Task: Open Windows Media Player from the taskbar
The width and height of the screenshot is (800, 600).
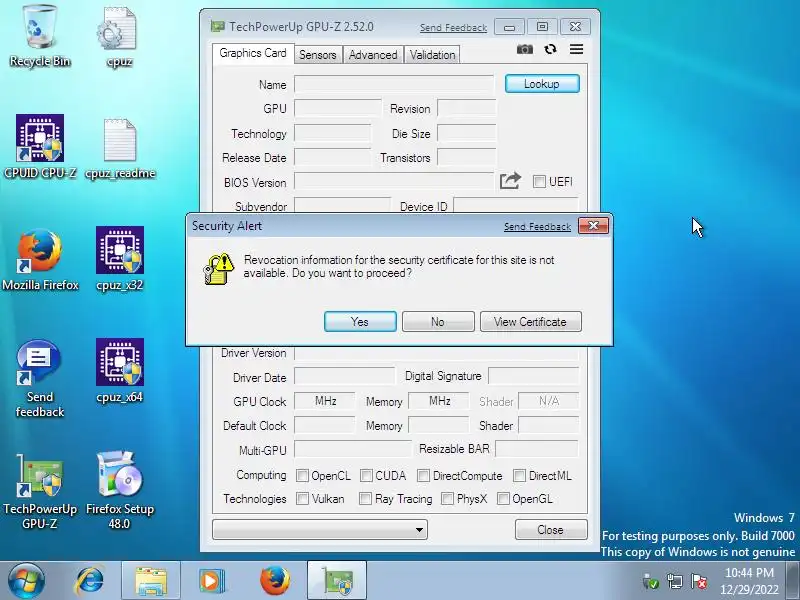Action: pos(211,581)
